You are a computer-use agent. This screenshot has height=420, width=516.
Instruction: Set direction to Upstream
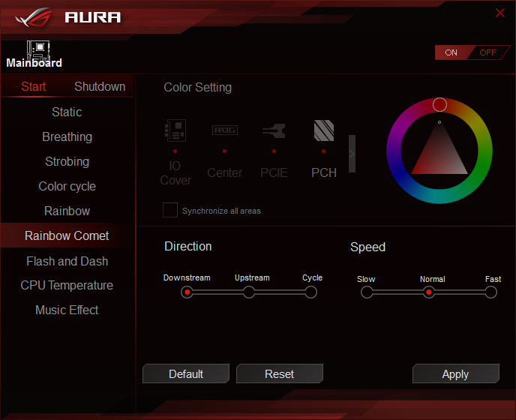click(249, 292)
